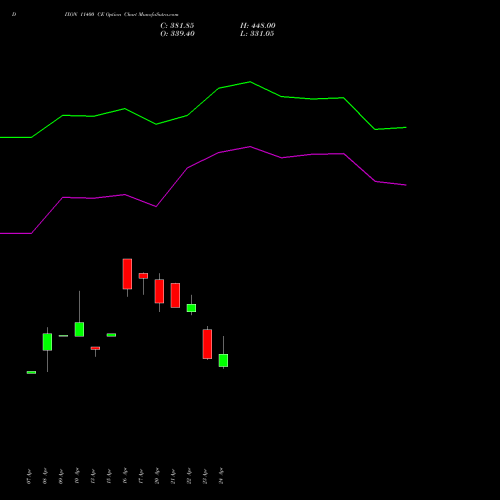Click the small green candle above 15 Apr

(111, 335)
